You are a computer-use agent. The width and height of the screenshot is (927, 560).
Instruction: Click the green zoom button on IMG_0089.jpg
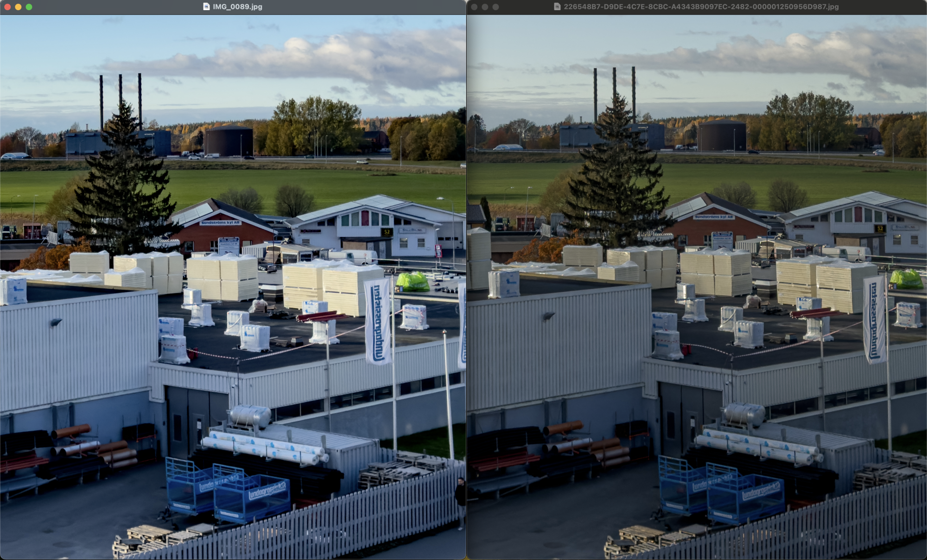point(29,7)
